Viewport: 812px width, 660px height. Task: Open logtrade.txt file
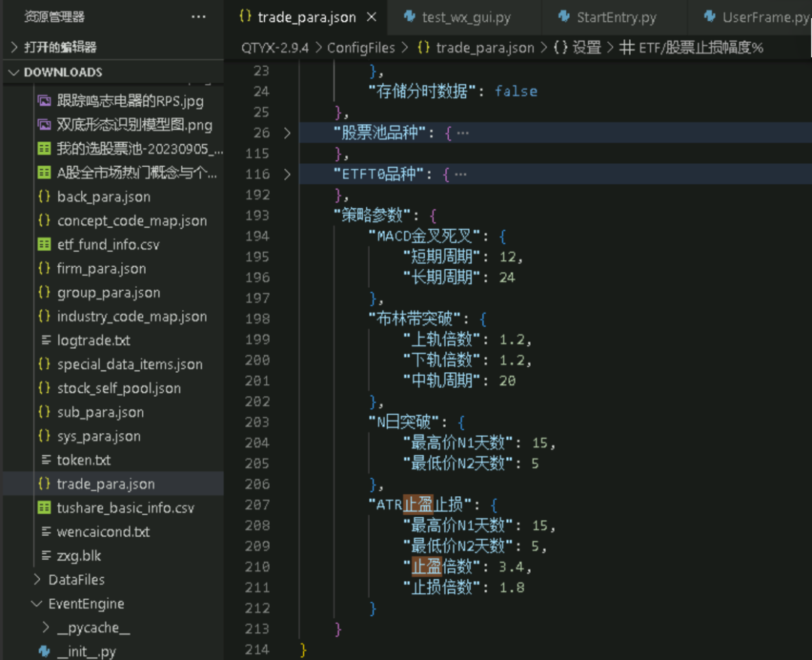[x=94, y=340]
